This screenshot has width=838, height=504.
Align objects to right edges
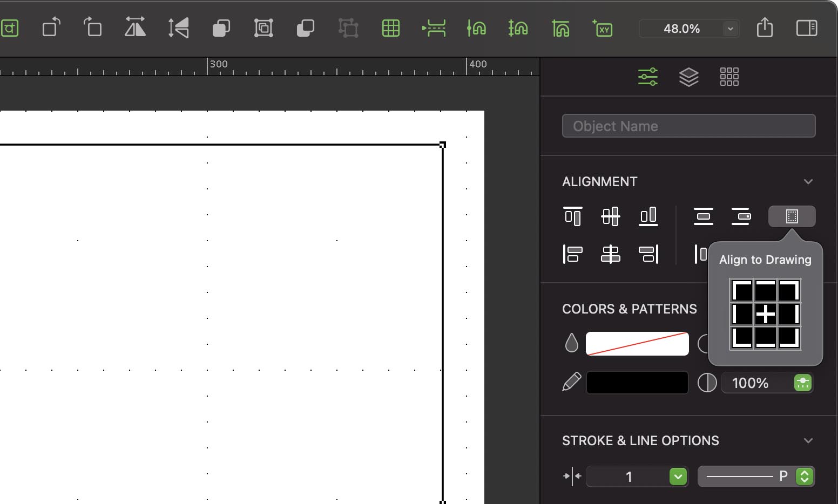(x=648, y=254)
